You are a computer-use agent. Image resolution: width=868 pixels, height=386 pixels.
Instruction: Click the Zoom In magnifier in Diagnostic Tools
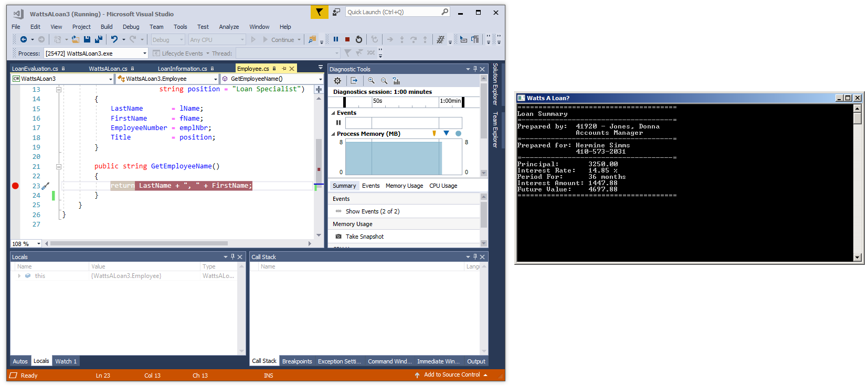click(x=371, y=81)
